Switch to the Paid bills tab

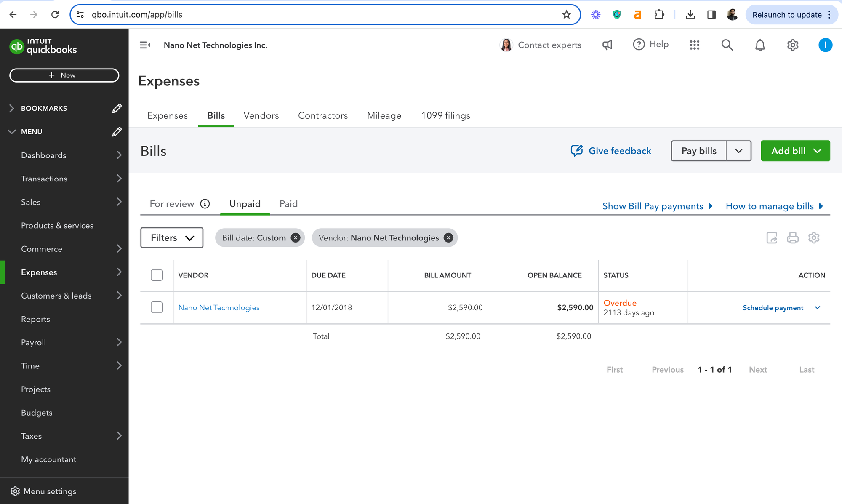coord(288,204)
